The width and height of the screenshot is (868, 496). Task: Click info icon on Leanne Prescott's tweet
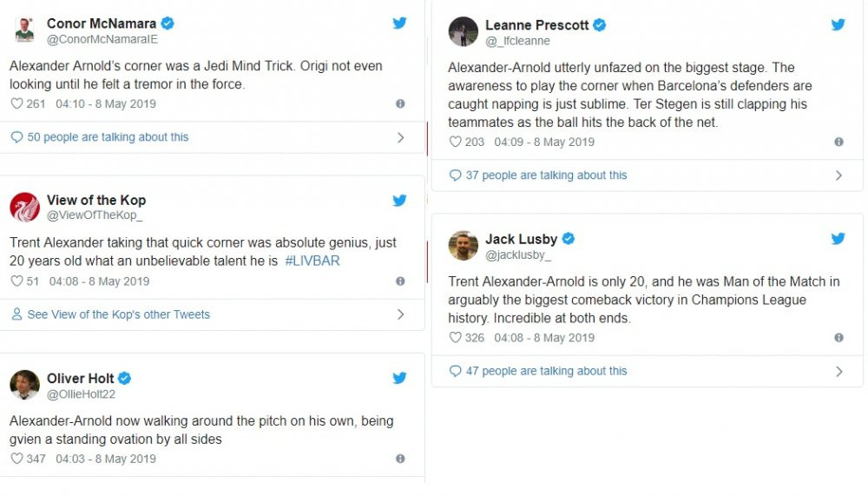(838, 142)
